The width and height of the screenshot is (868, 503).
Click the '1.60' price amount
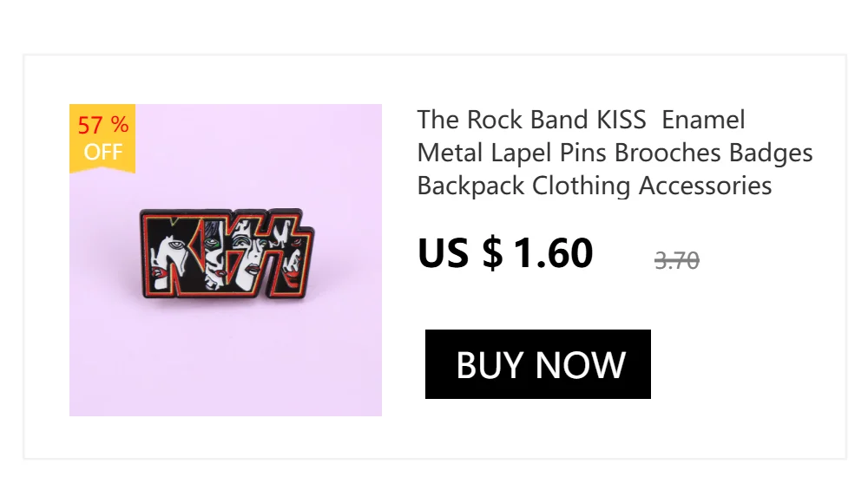pyautogui.click(x=554, y=253)
